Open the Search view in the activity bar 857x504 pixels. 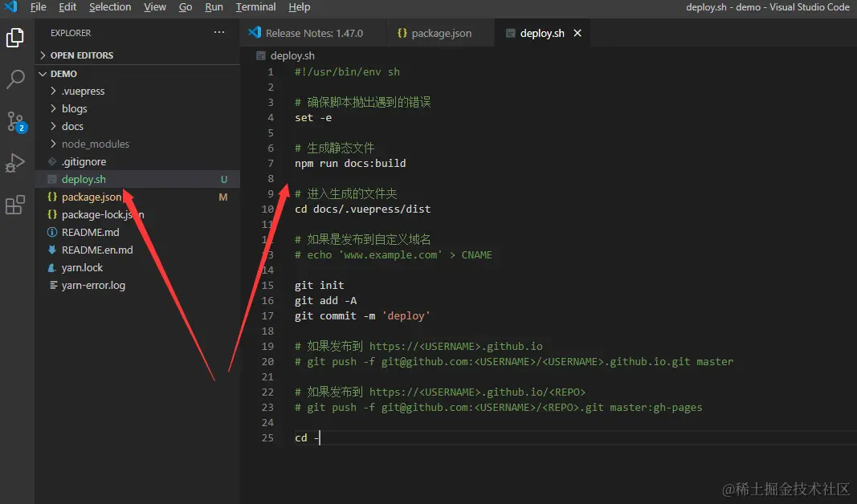click(14, 79)
